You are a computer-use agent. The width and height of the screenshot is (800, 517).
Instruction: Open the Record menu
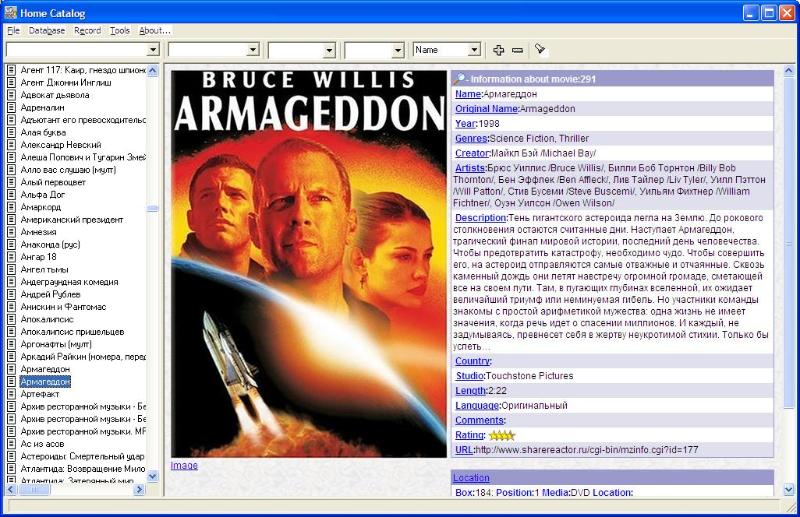(88, 31)
